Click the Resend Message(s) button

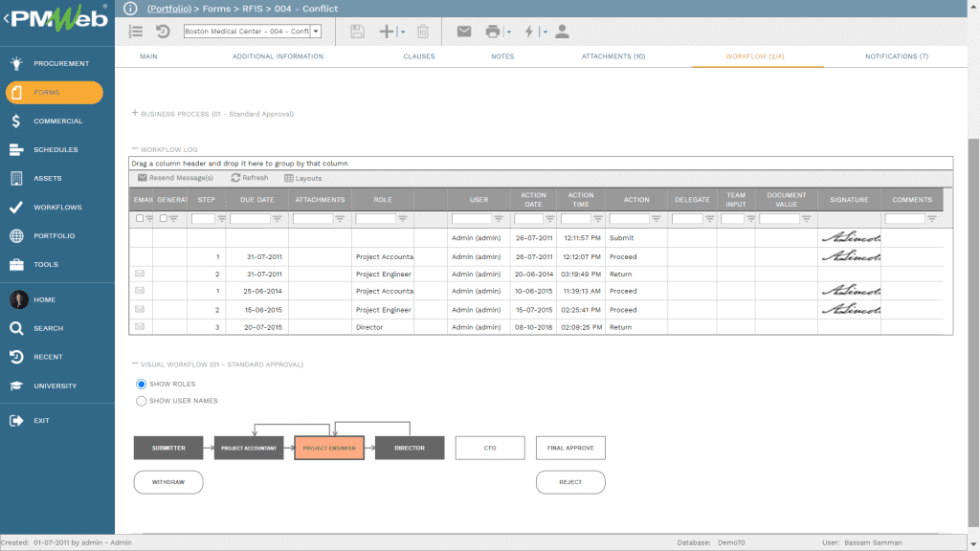176,178
